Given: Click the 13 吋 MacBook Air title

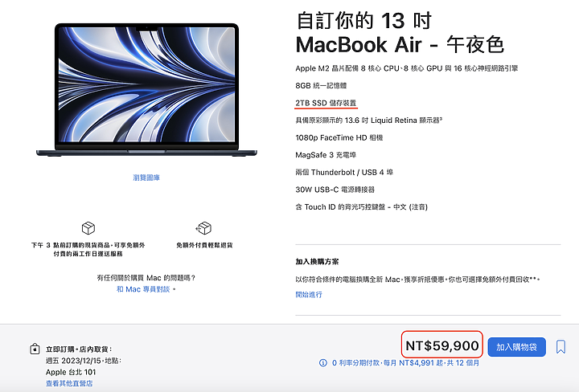Looking at the screenshot, I should pyautogui.click(x=400, y=33).
